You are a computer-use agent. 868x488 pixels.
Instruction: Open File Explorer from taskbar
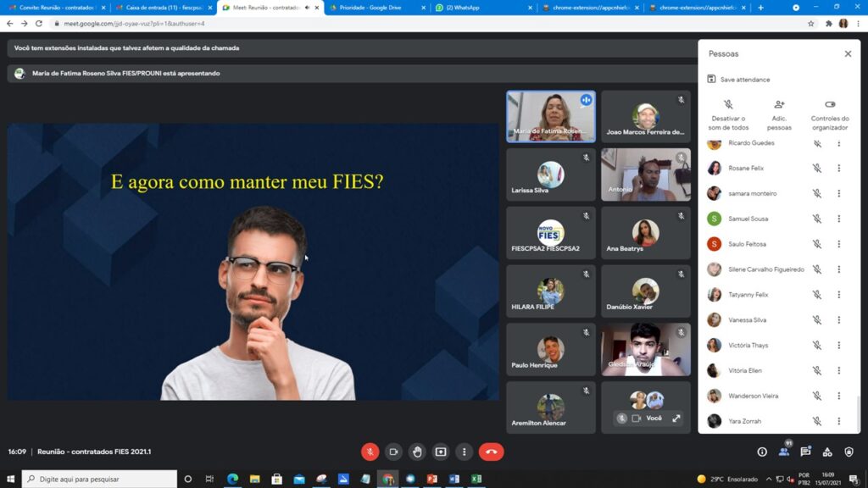(254, 479)
